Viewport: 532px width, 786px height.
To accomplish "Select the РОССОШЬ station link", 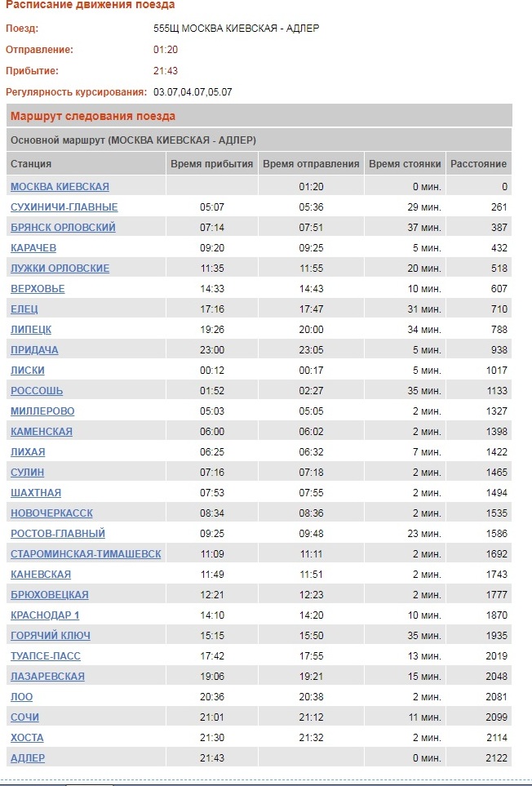I will pyautogui.click(x=37, y=391).
